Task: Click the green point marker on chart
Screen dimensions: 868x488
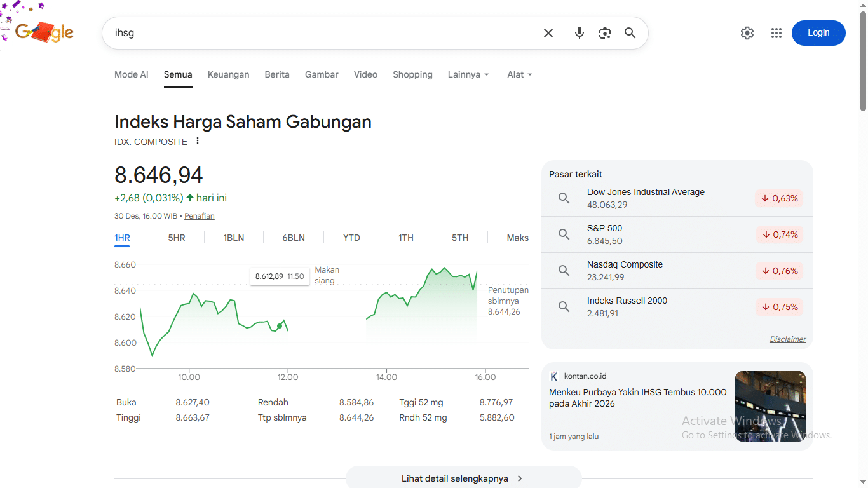Action: coord(280,326)
